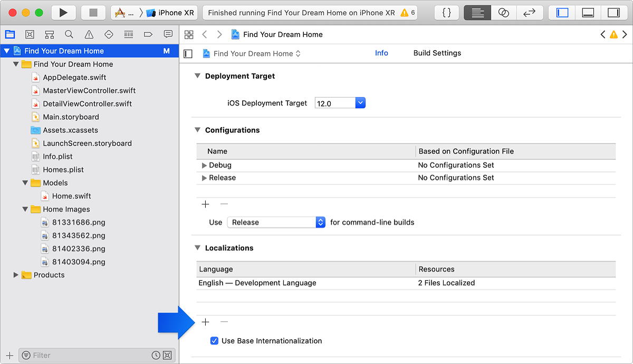Toggle the Inspector pane
Viewport: 633px width, 364px height.
pyautogui.click(x=613, y=13)
